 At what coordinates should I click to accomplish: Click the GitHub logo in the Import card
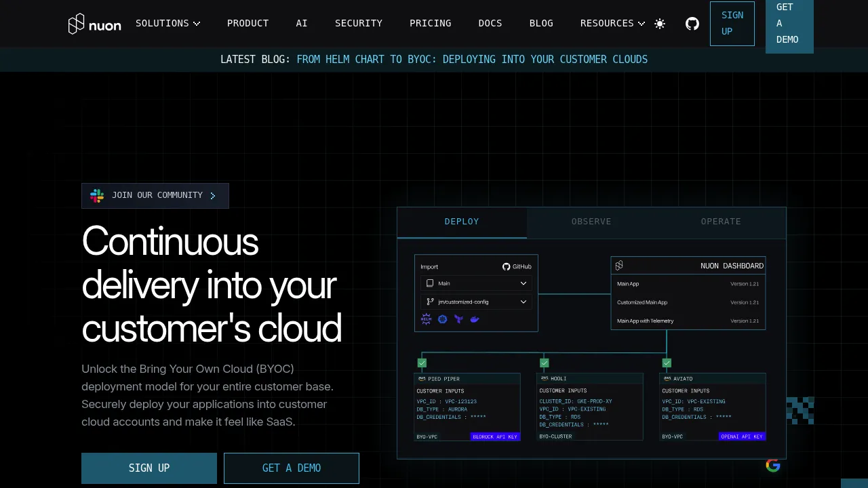(506, 267)
